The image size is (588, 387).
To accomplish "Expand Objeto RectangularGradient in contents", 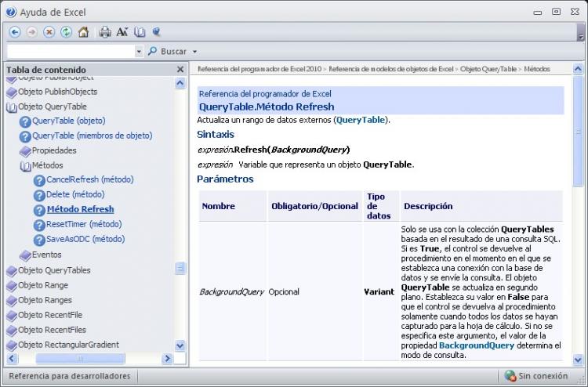I will click(x=69, y=345).
